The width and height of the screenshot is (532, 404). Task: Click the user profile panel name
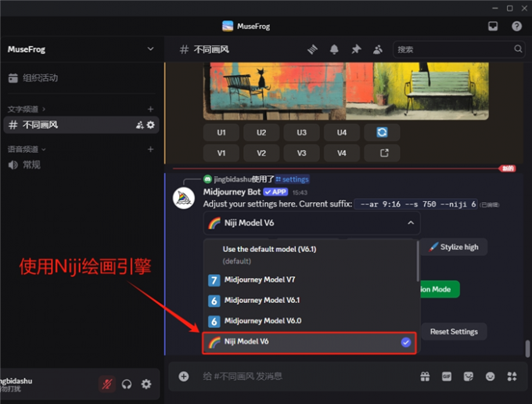point(16,381)
